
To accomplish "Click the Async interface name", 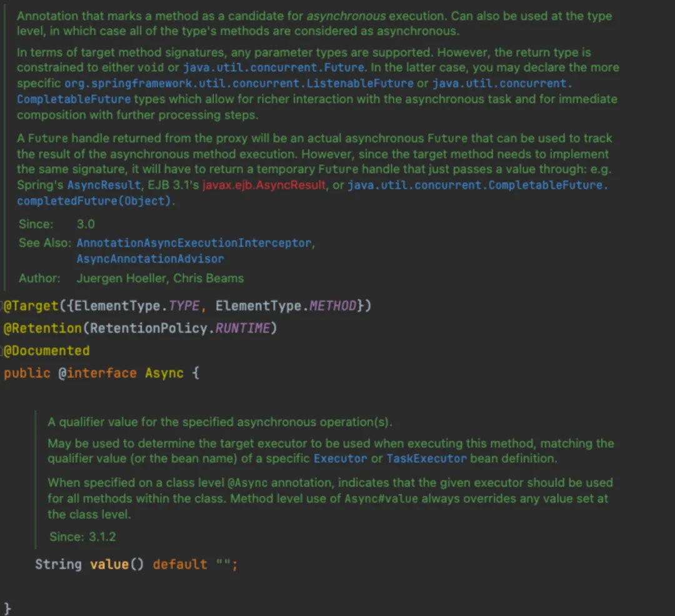I will pos(164,373).
